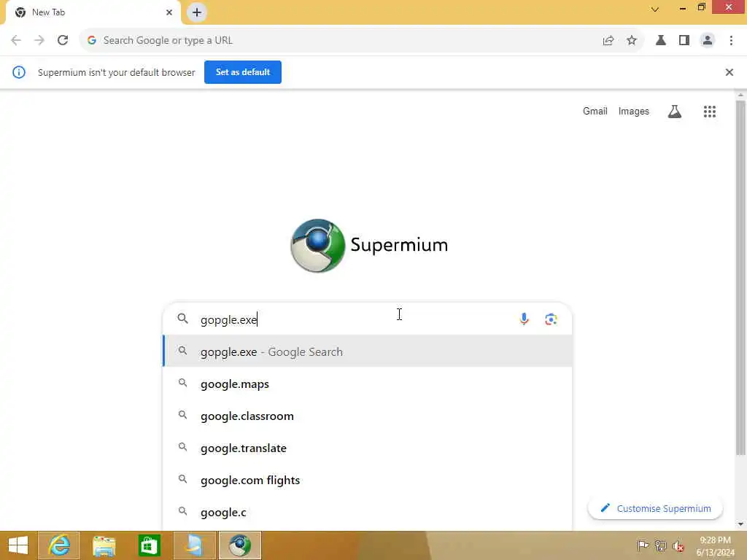Select the google.classroom suggestion
Screen dimensions: 747x560
(368, 416)
